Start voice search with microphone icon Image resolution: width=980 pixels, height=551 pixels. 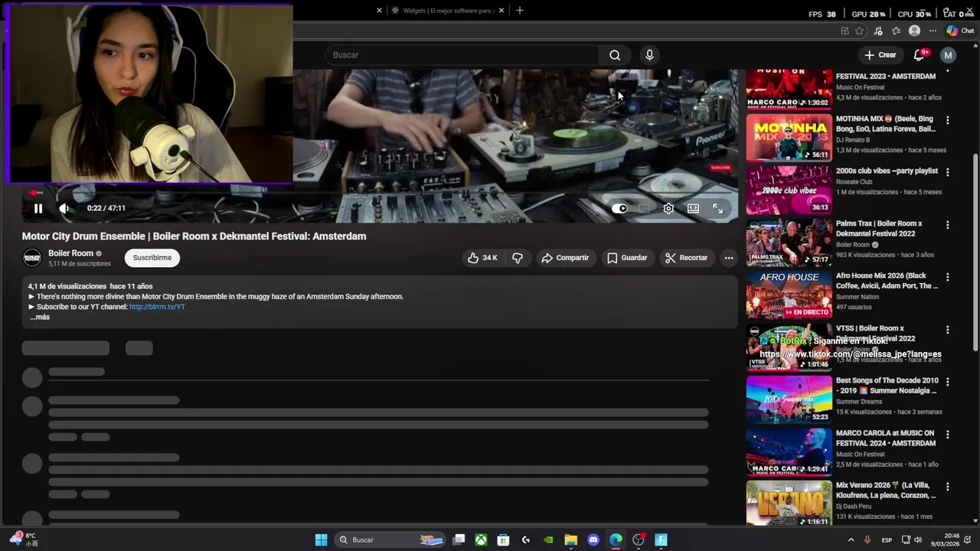649,55
